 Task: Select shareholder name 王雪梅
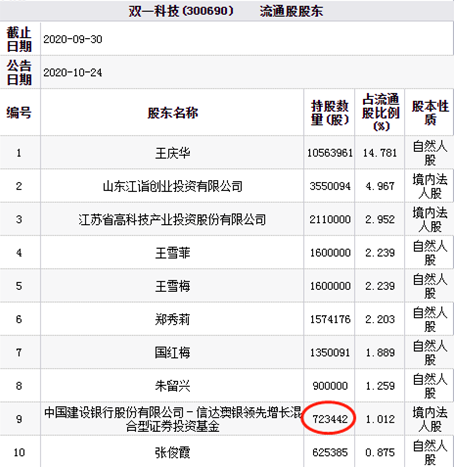tap(172, 286)
